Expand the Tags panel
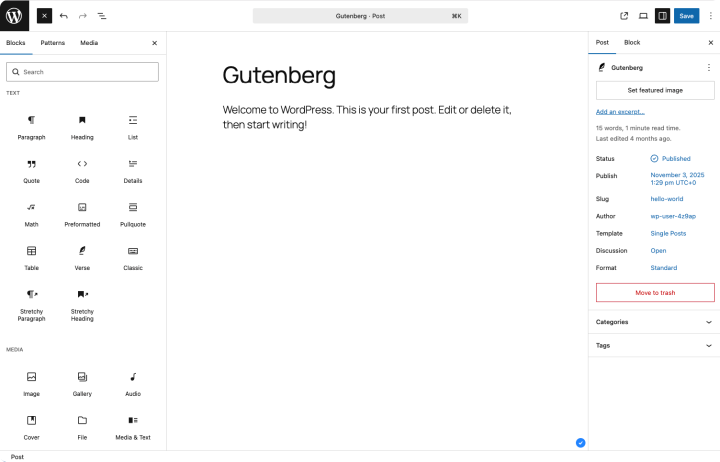Screen dimensions: 720x462 point(654,345)
